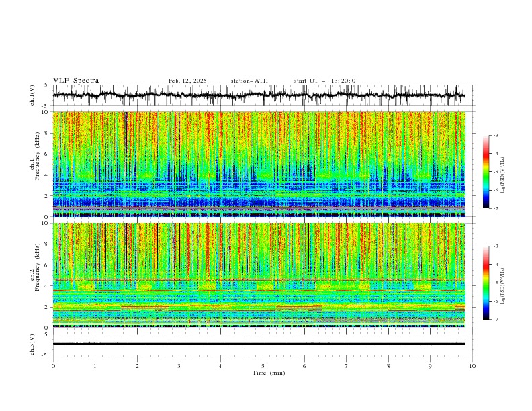
Task: Click the "ch.1(V)" waveform axis label
Action: pyautogui.click(x=32, y=95)
